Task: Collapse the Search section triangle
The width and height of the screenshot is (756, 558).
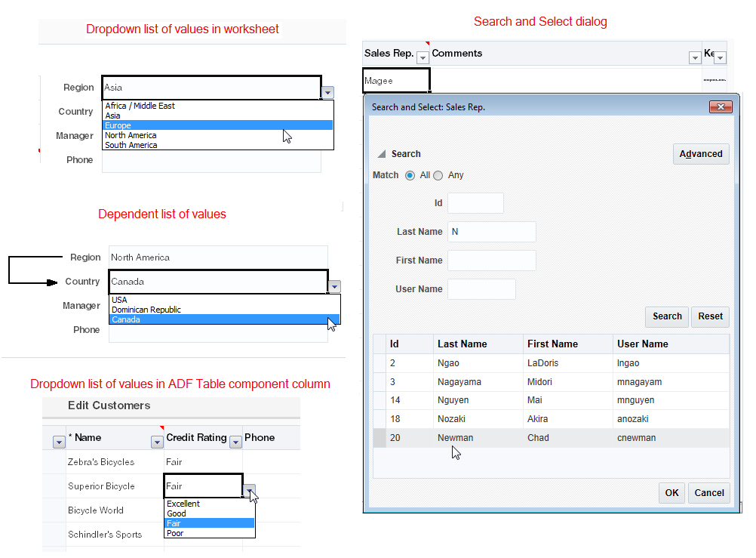Action: click(381, 154)
